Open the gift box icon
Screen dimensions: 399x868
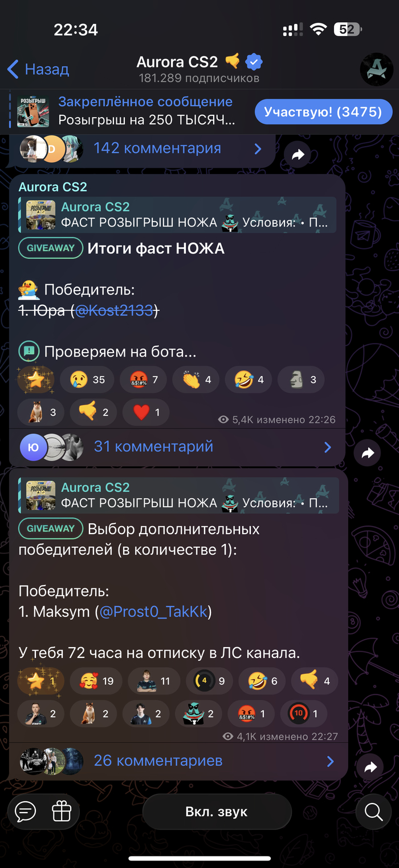[61, 811]
